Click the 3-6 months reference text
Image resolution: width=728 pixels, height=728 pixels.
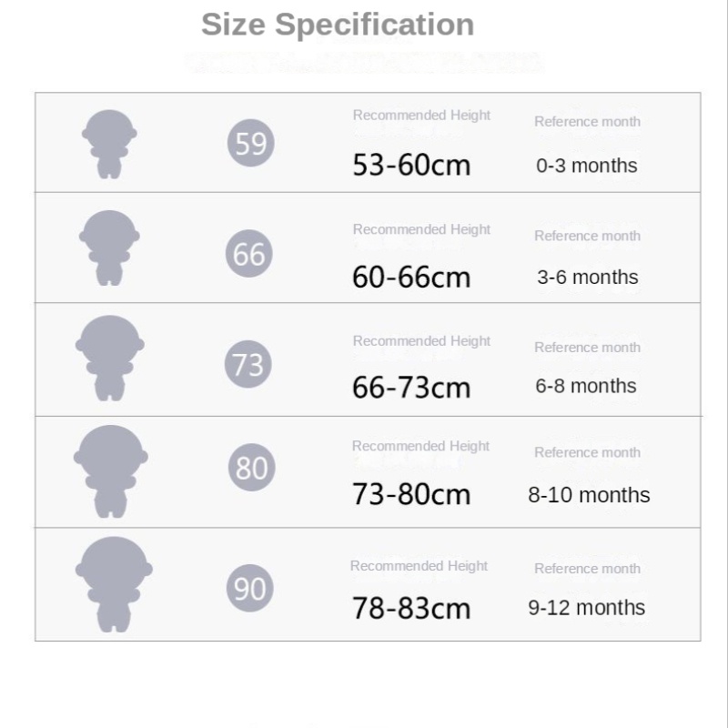click(587, 277)
